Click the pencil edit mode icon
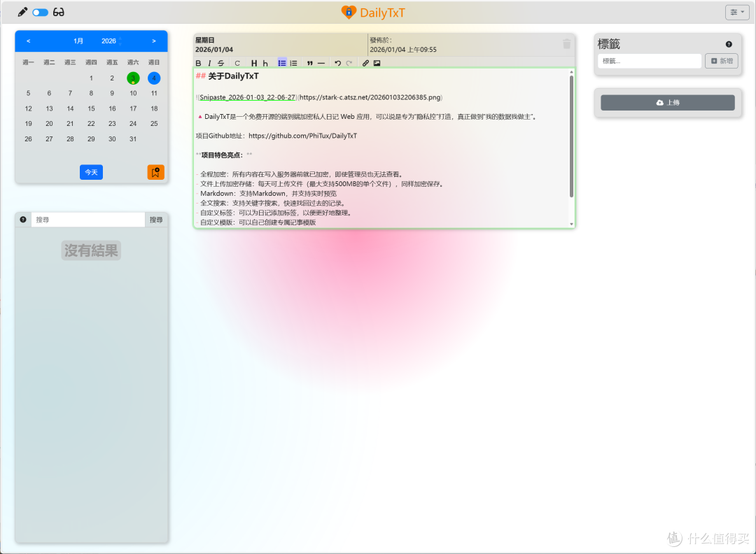Screen dimensions: 756x554 (22, 12)
